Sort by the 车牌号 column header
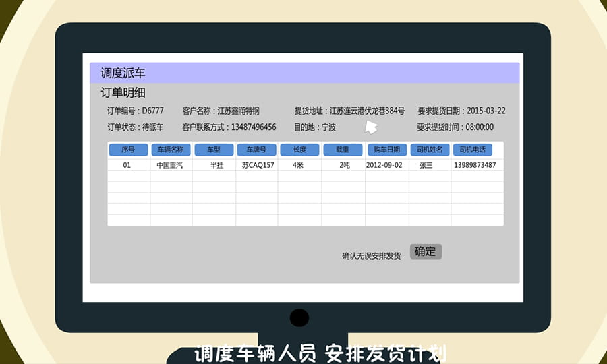The image size is (607, 364). click(256, 150)
